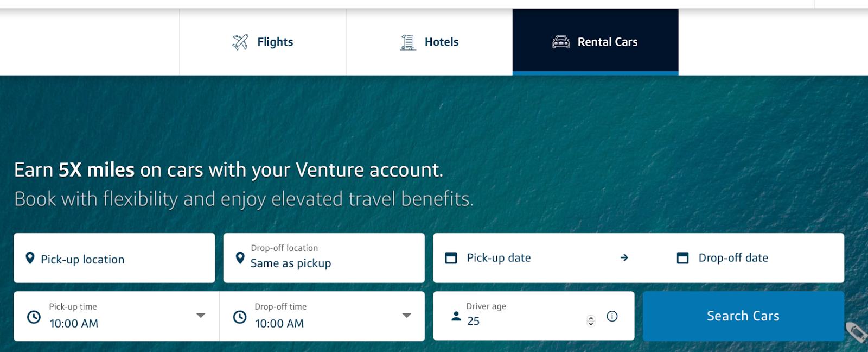868x352 pixels.
Task: Click the airplane icon for Flights
Action: [240, 42]
